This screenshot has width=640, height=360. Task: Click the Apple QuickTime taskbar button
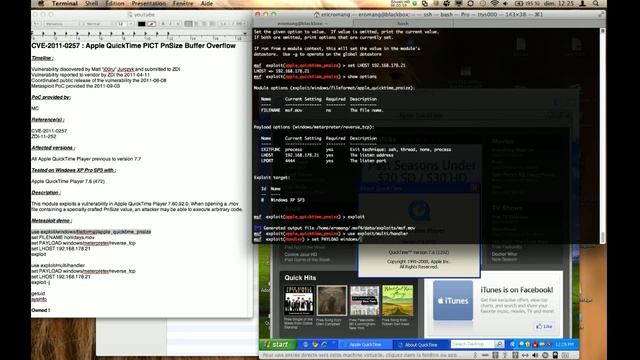pyautogui.click(x=366, y=344)
